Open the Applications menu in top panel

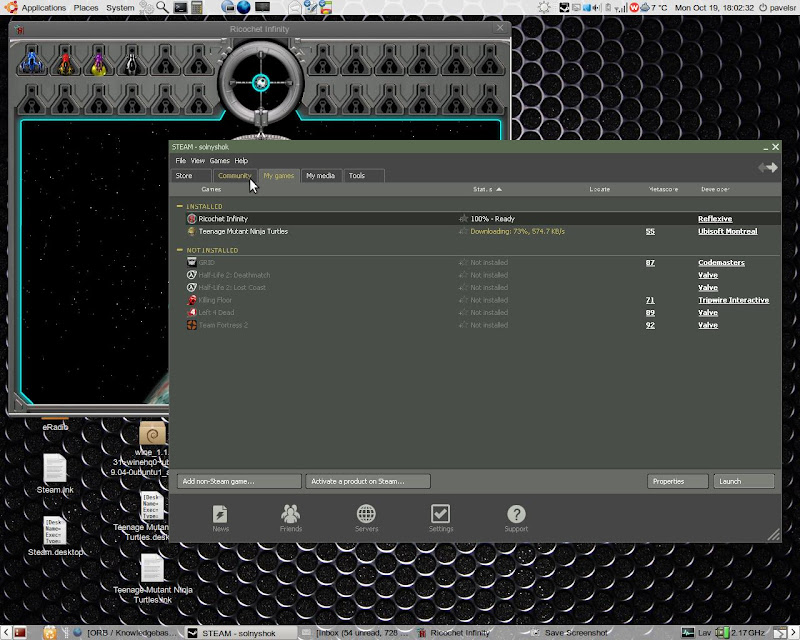tap(43, 8)
